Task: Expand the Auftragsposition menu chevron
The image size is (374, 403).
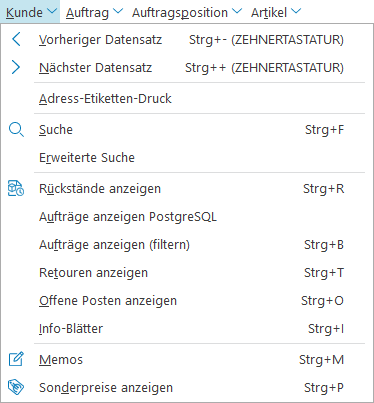Action: [237, 11]
